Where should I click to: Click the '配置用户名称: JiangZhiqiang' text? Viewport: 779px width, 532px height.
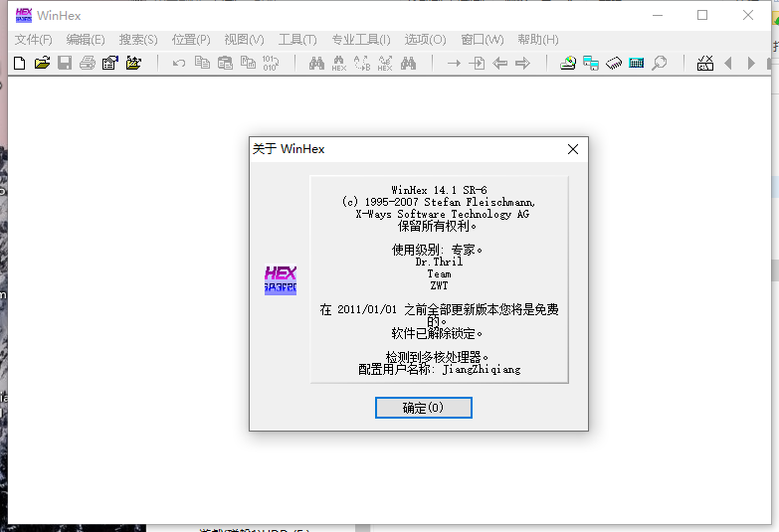(x=439, y=370)
